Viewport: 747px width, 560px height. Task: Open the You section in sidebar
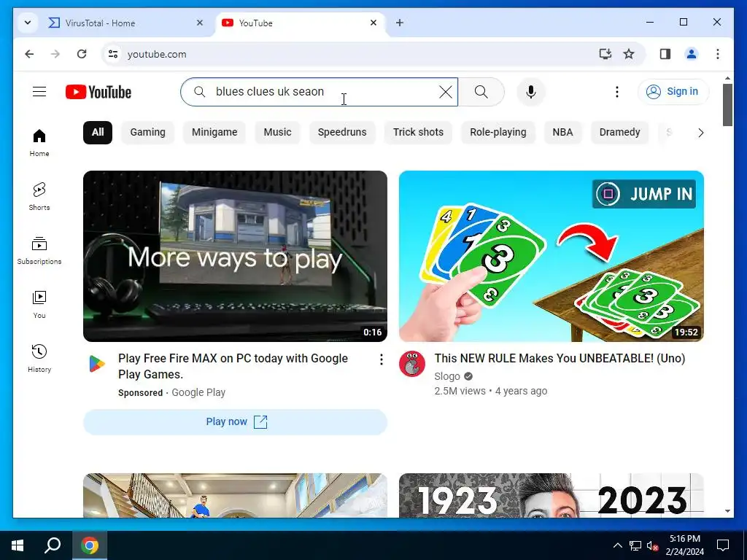39,304
